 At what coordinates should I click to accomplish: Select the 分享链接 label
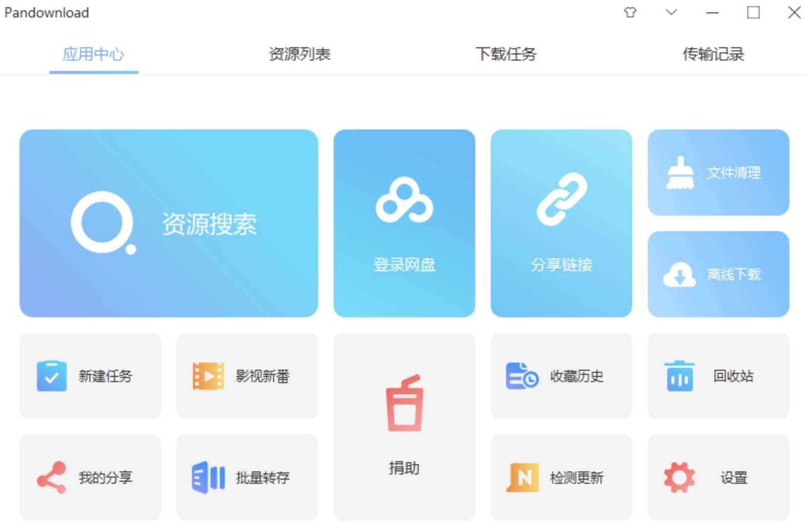click(x=562, y=265)
